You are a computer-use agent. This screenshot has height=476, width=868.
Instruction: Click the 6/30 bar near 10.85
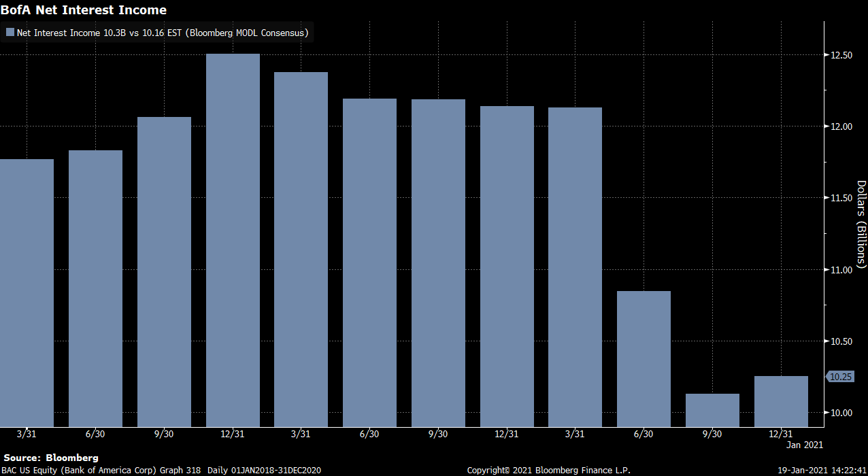(644, 359)
